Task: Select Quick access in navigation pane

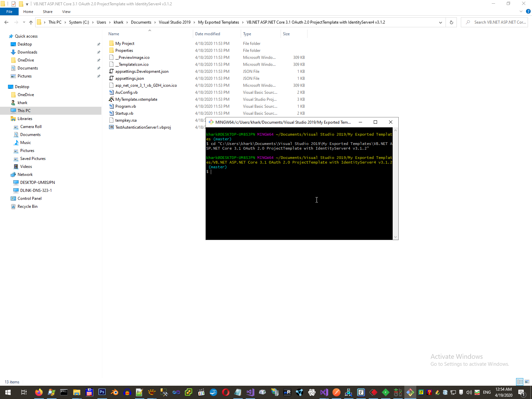Action: pyautogui.click(x=26, y=36)
